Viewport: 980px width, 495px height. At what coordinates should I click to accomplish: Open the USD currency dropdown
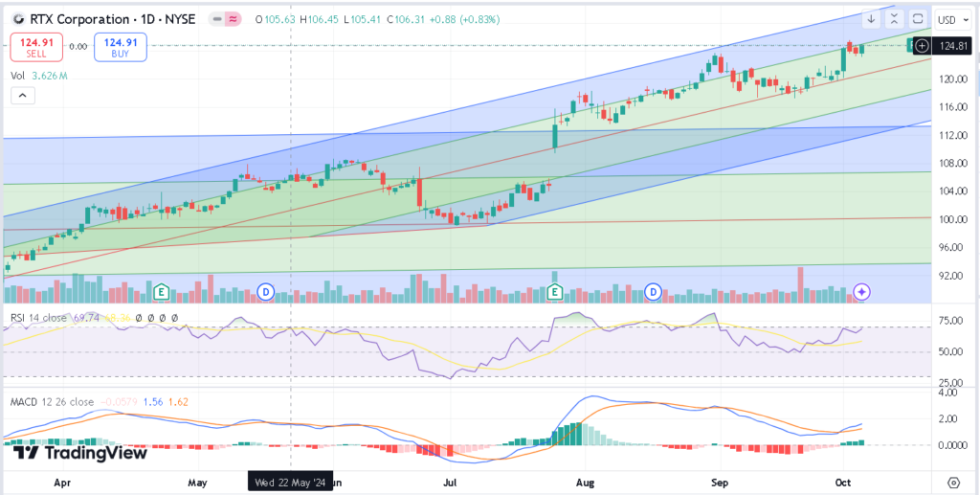click(955, 20)
